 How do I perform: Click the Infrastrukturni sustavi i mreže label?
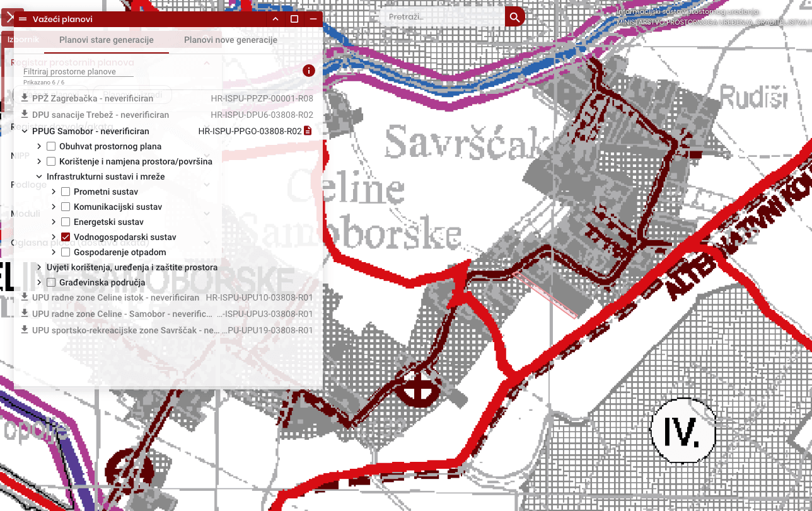(x=106, y=176)
